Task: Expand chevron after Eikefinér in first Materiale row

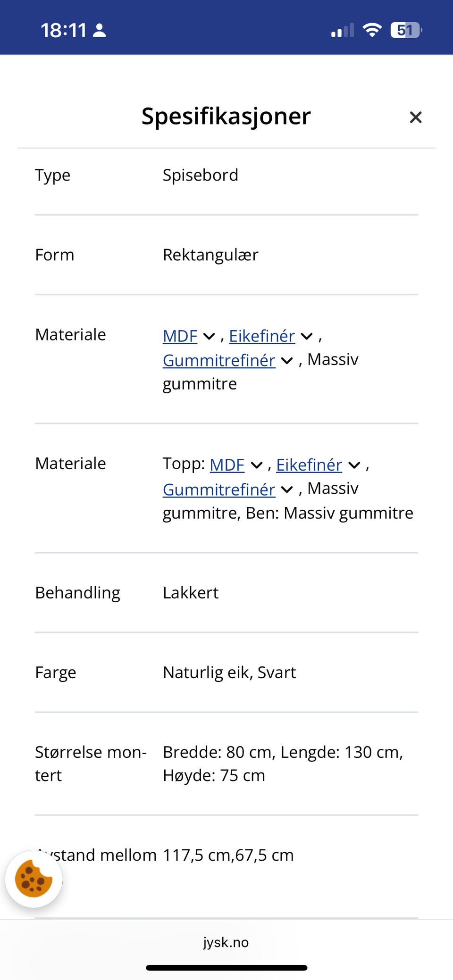Action: tap(307, 337)
